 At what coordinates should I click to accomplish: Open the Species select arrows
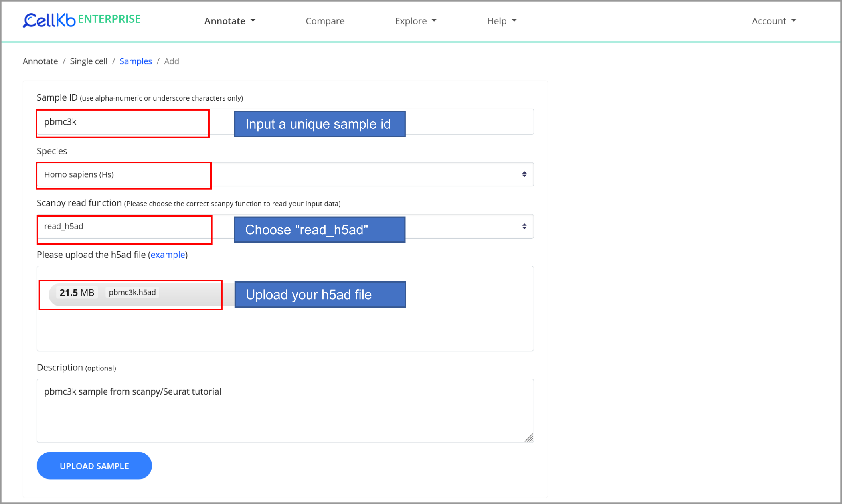[524, 174]
